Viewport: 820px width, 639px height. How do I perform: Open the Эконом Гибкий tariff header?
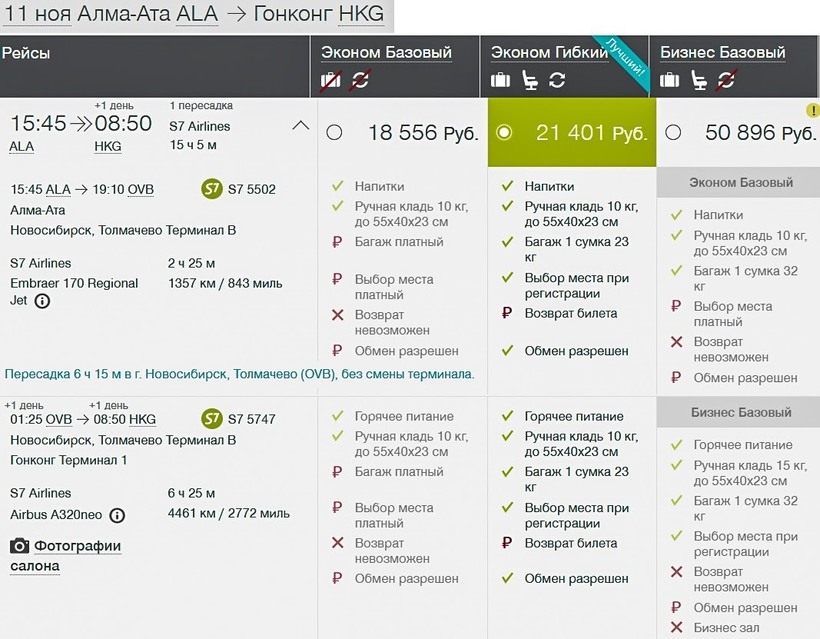[549, 52]
